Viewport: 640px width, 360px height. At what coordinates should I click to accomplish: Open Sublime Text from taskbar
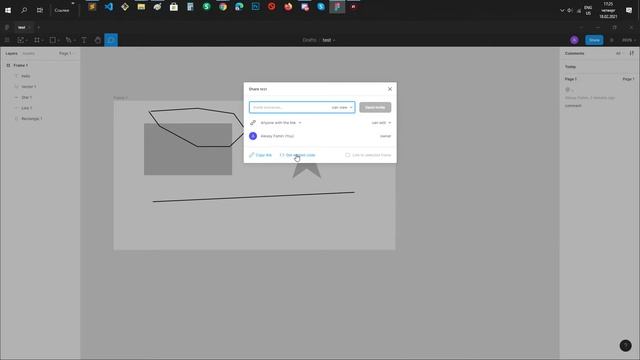(92, 7)
